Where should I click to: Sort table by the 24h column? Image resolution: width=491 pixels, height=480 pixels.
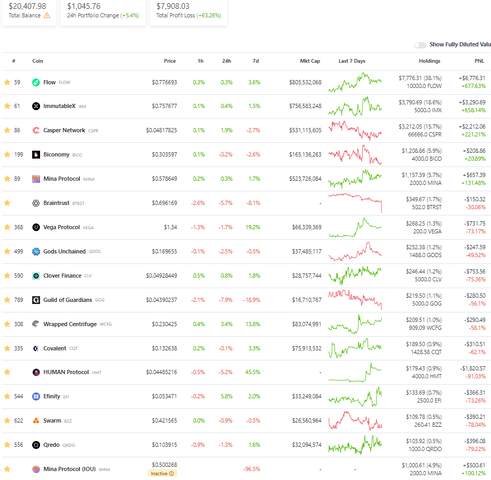pyautogui.click(x=227, y=61)
